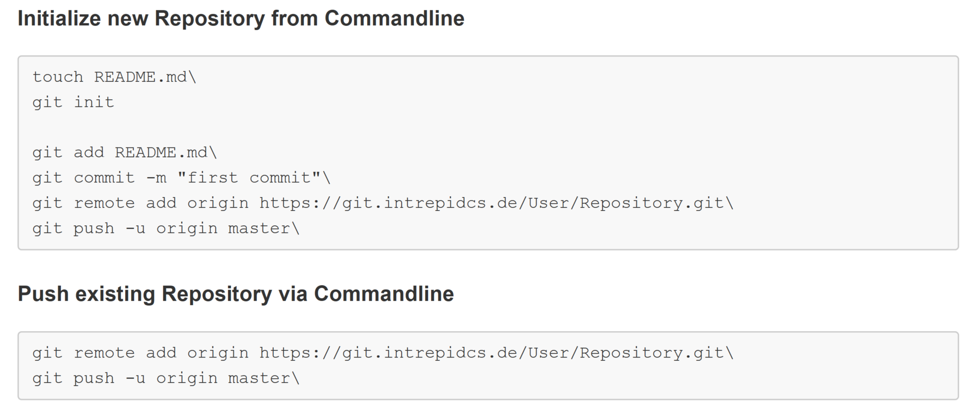The width and height of the screenshot is (980, 413).
Task: Click the "git init" command line
Action: (x=73, y=102)
